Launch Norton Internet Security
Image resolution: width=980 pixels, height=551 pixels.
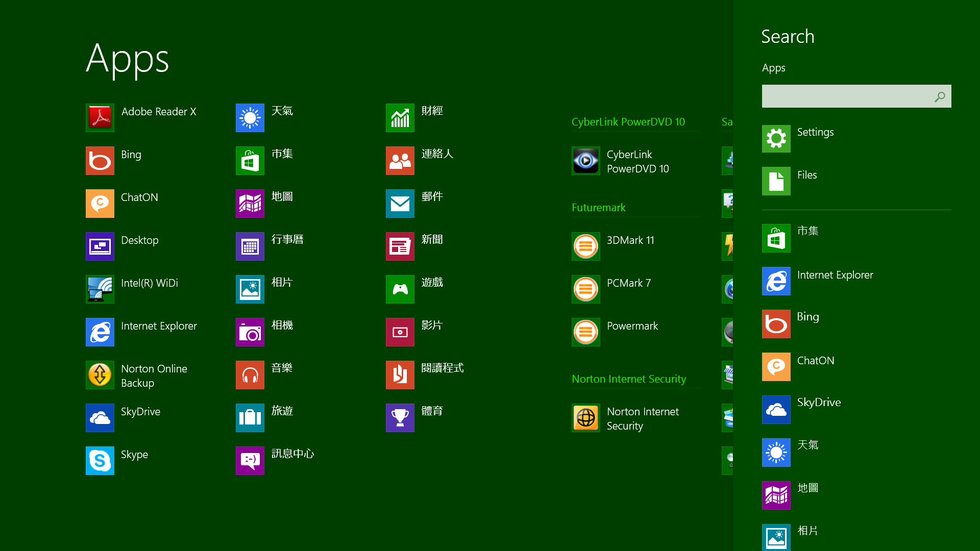[585, 418]
